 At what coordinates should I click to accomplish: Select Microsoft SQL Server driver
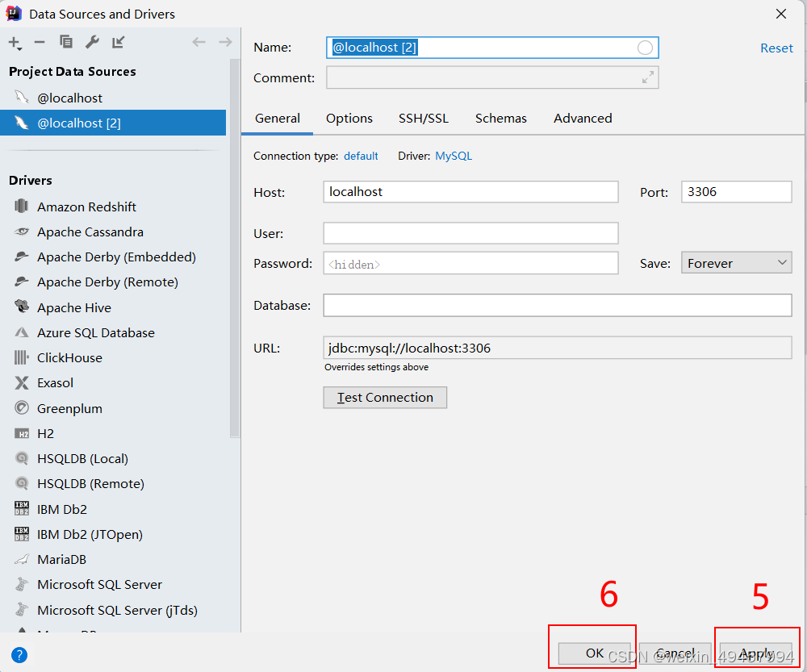click(x=113, y=585)
